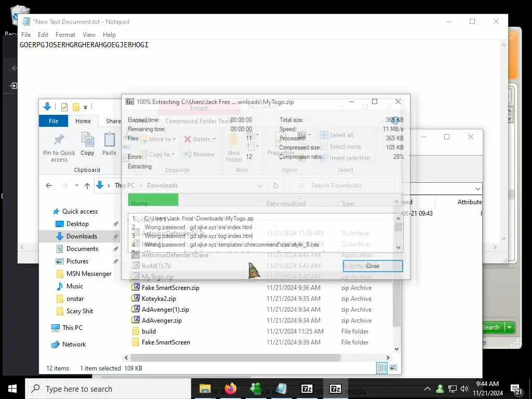The image size is (532, 399).
Task: Open Notepad's View menu
Action: pos(89,35)
